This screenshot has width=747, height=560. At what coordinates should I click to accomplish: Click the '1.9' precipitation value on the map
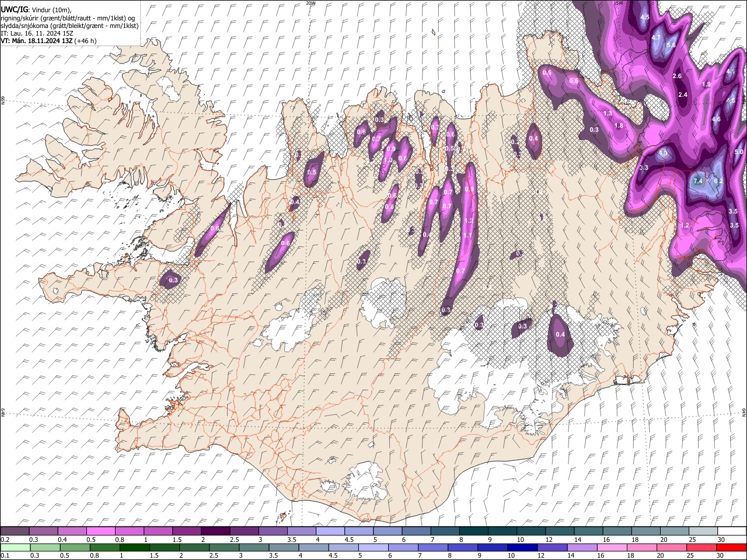coord(706,85)
